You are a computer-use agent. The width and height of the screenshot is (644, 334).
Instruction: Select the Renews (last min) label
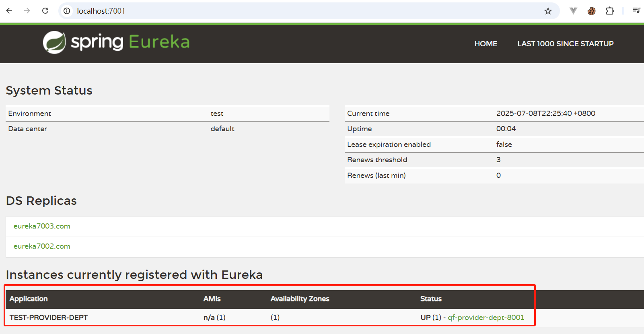click(x=377, y=175)
